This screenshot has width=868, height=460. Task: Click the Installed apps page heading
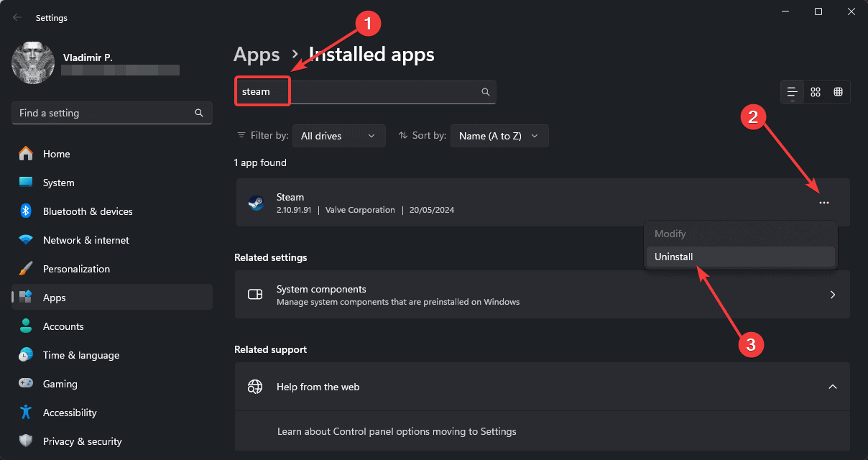pos(371,55)
